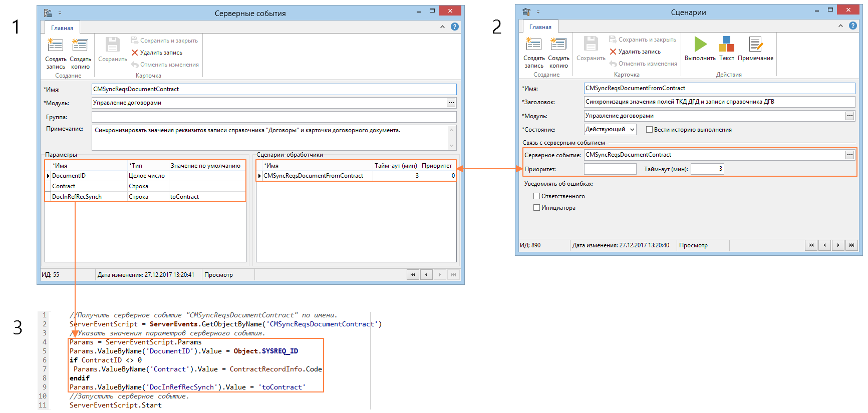Collapse ribbon in Сценарии window
The width and height of the screenshot is (868, 413).
coord(840,26)
